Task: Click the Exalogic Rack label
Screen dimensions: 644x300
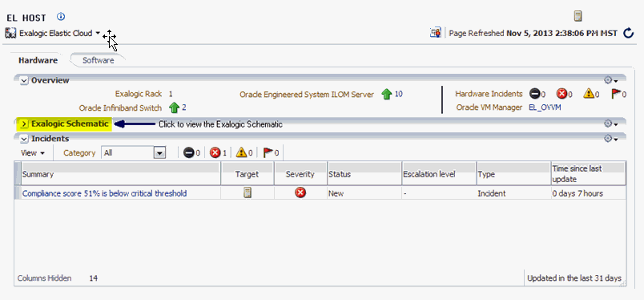Action: 139,94
